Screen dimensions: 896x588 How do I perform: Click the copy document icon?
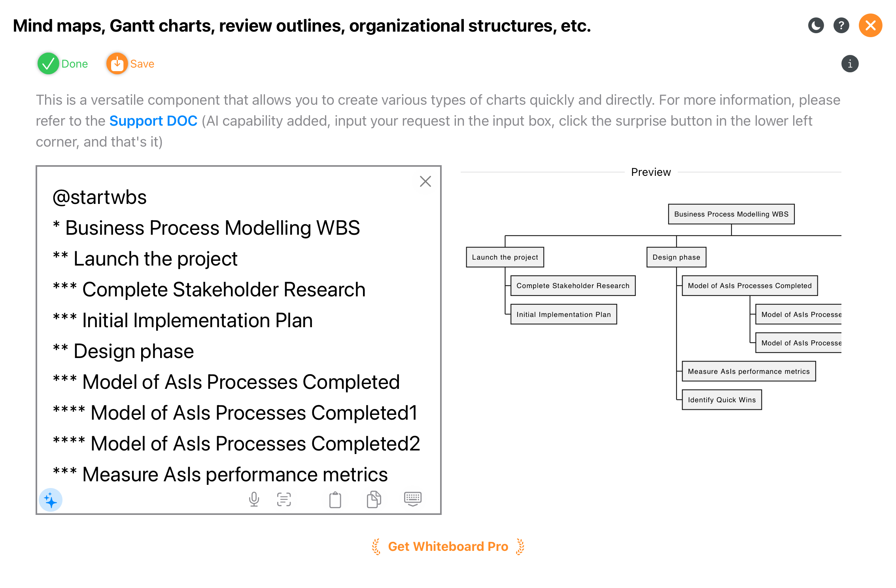click(x=374, y=499)
